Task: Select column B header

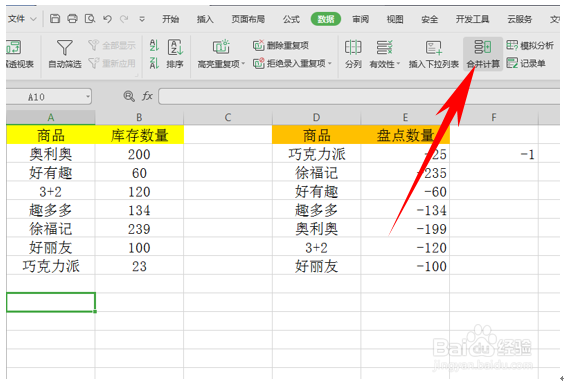Action: tap(139, 118)
